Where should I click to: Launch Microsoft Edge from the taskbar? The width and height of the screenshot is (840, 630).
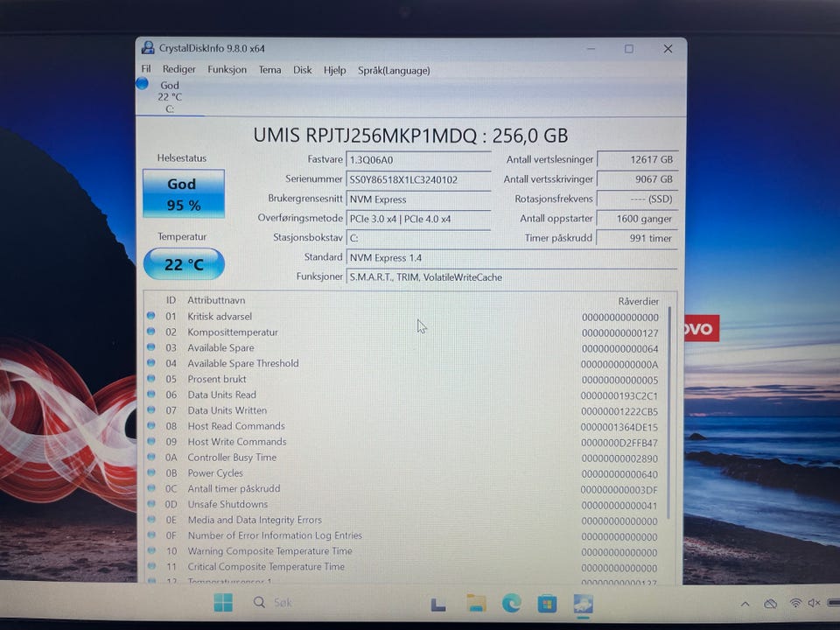click(x=511, y=604)
